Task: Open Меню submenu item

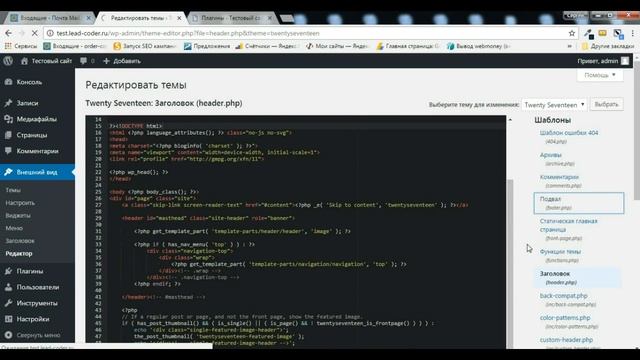Action: pyautogui.click(x=14, y=228)
